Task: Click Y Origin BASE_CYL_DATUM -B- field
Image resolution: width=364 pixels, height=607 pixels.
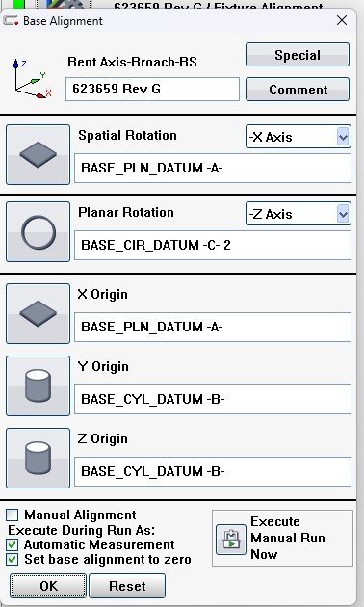Action: (213, 399)
